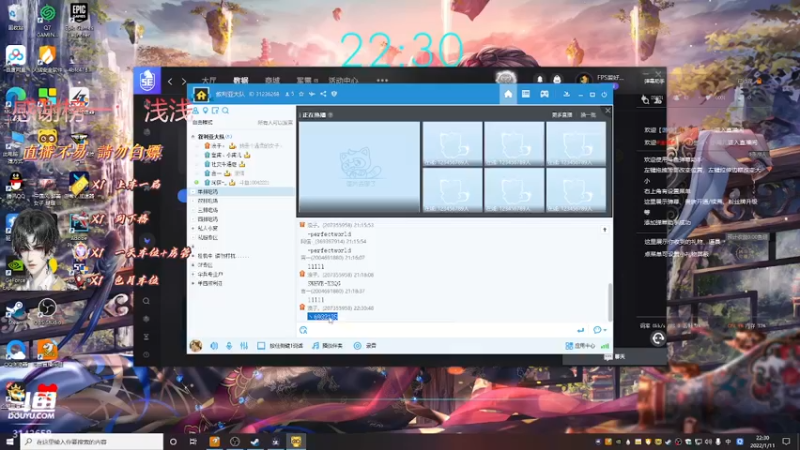Click the share icon in the YY header

coord(323,94)
